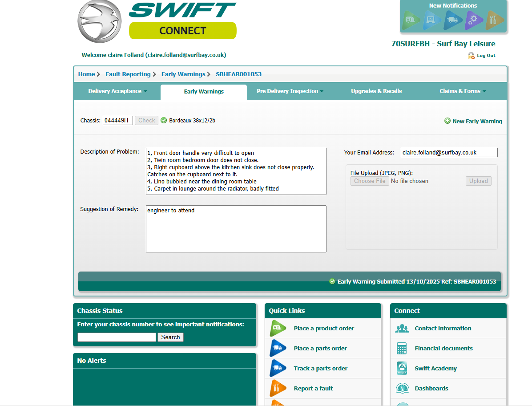Click the people icon for Contact information
The width and height of the screenshot is (532, 406).
click(402, 328)
